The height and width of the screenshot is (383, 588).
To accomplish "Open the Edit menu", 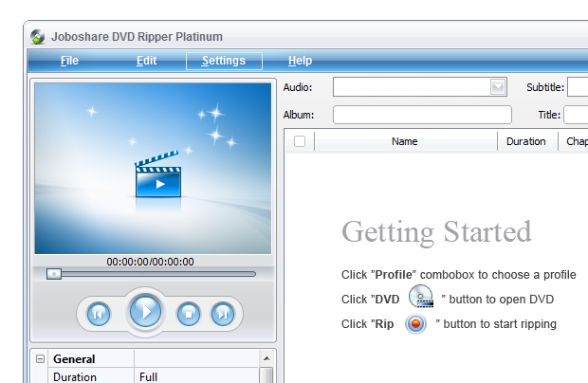I will (x=146, y=61).
